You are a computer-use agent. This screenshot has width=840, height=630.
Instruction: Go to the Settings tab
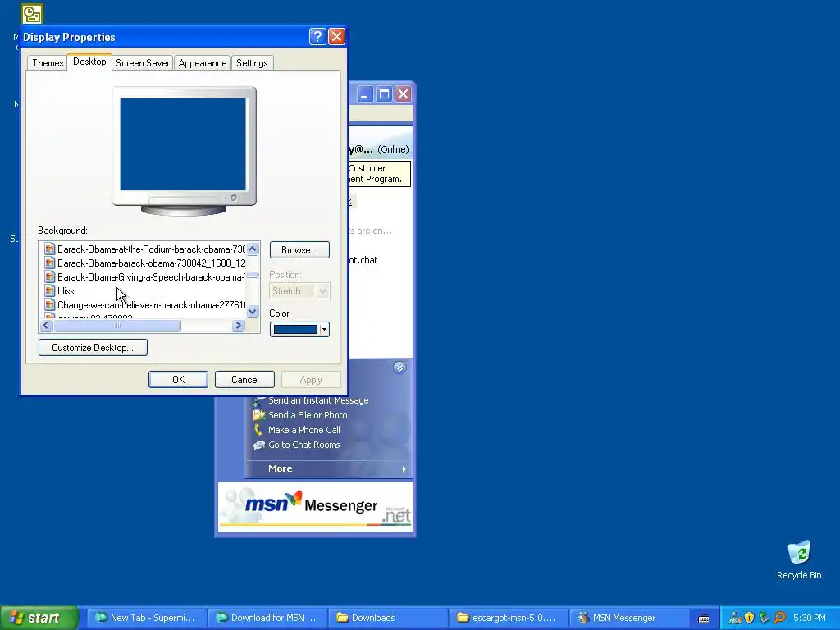[252, 62]
